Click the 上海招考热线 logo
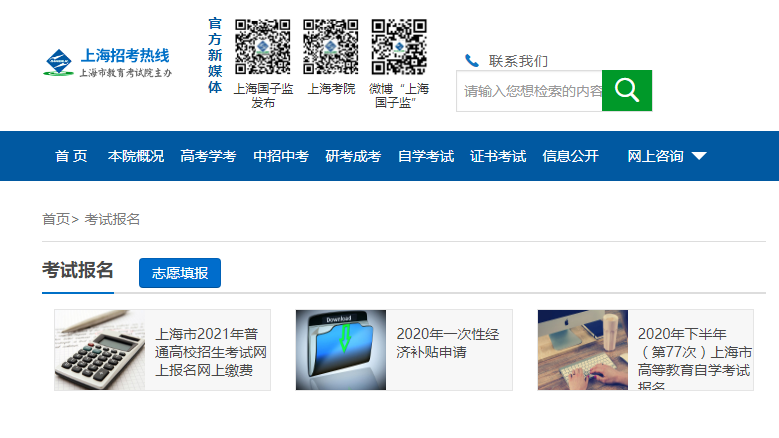Viewport: 779px width, 438px height. click(x=108, y=63)
